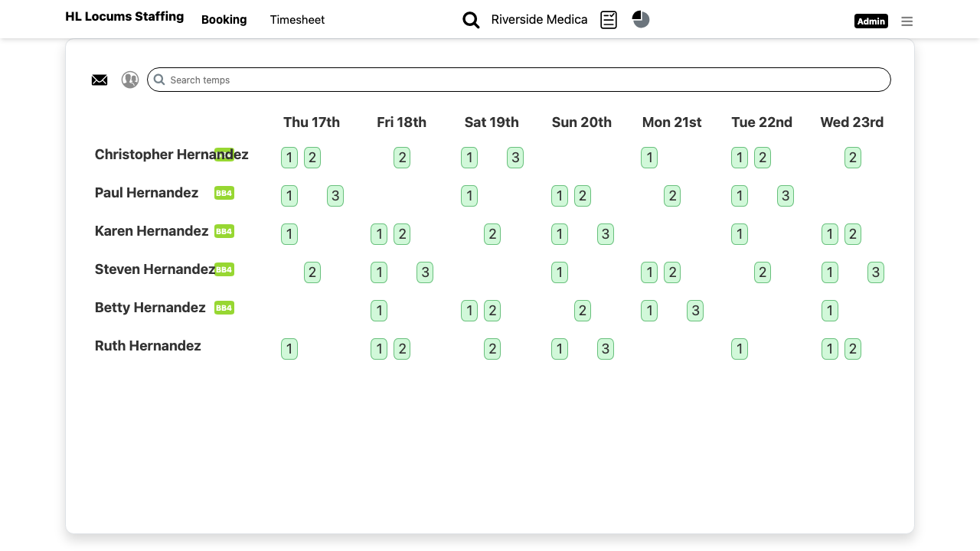Select Steven's Thu 17th shift 2
Image resolution: width=980 pixels, height=551 pixels.
coord(312,272)
